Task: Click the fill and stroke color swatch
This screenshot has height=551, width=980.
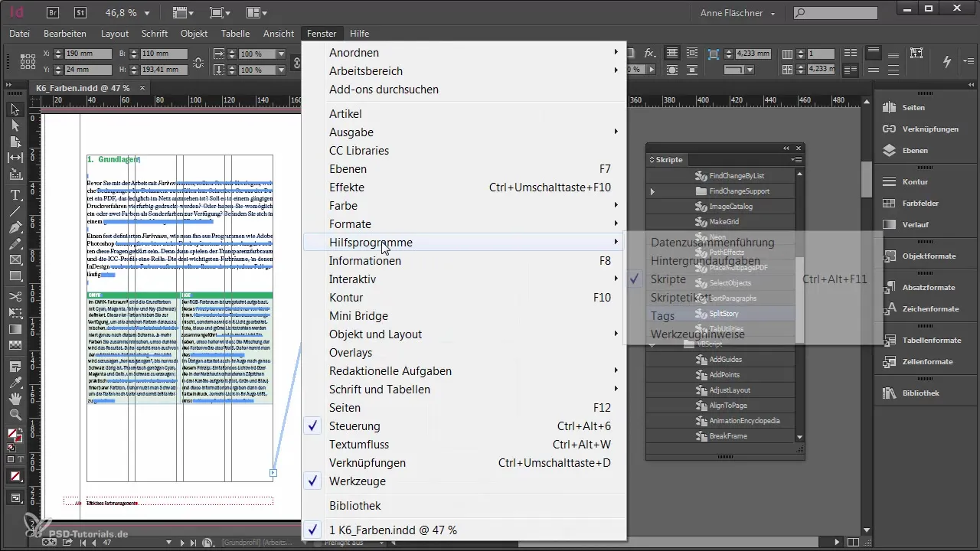Action: pos(15,435)
